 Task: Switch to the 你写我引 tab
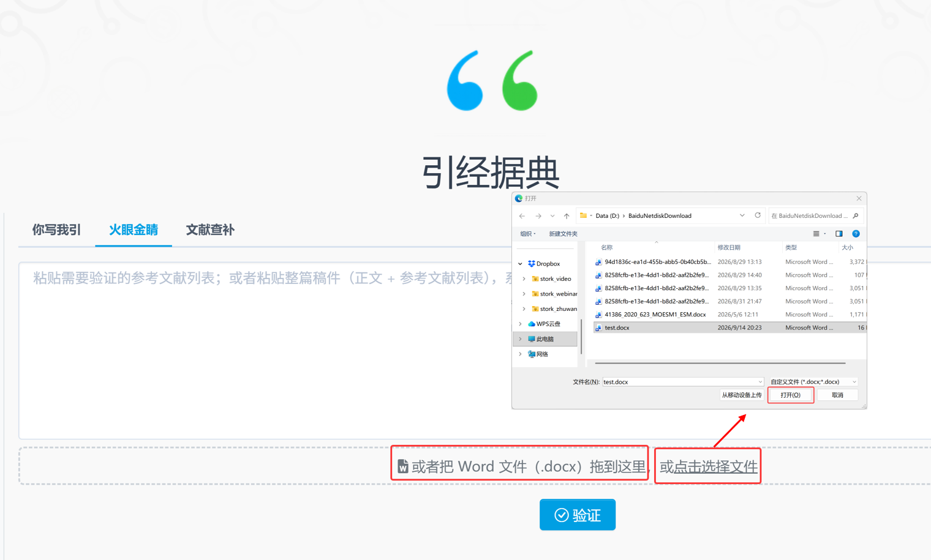click(x=56, y=230)
